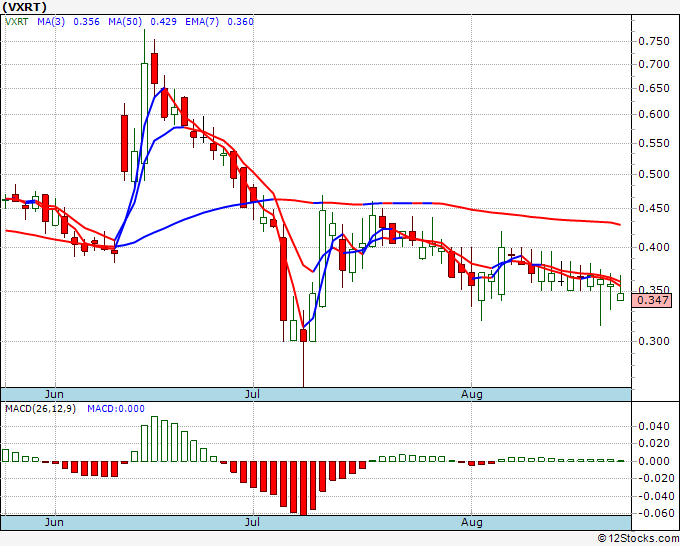Screen dimensions: 680x546
Task: Click the 0.020 MACD axis label
Action: [x=654, y=443]
